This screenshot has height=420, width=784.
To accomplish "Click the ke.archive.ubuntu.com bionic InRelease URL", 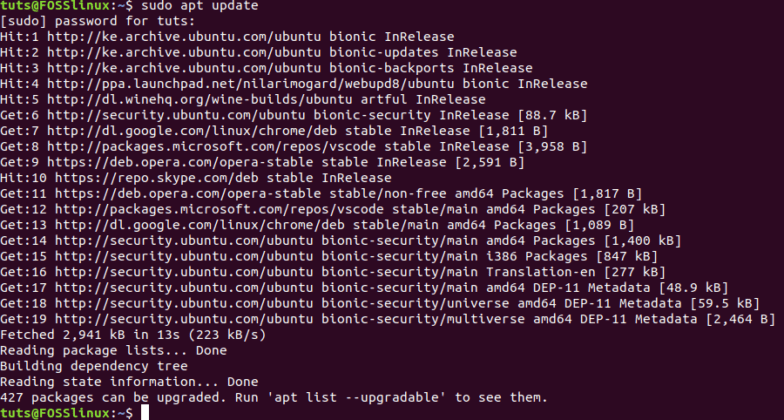I will (x=184, y=37).
